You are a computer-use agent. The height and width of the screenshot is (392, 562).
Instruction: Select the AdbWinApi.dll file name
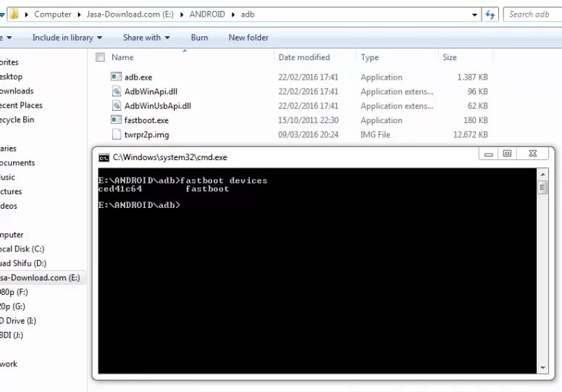151,91
